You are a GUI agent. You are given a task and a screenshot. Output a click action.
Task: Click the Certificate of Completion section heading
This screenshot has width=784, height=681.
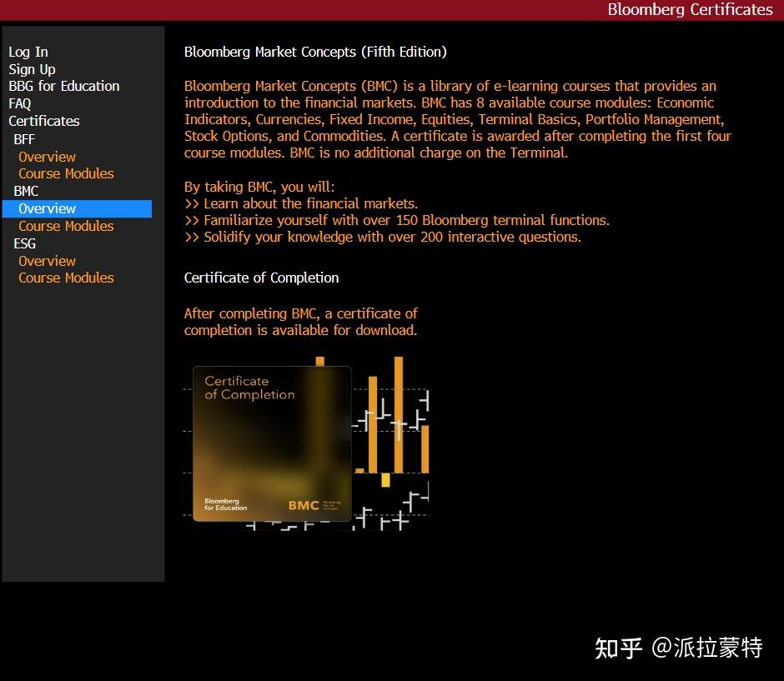[262, 278]
